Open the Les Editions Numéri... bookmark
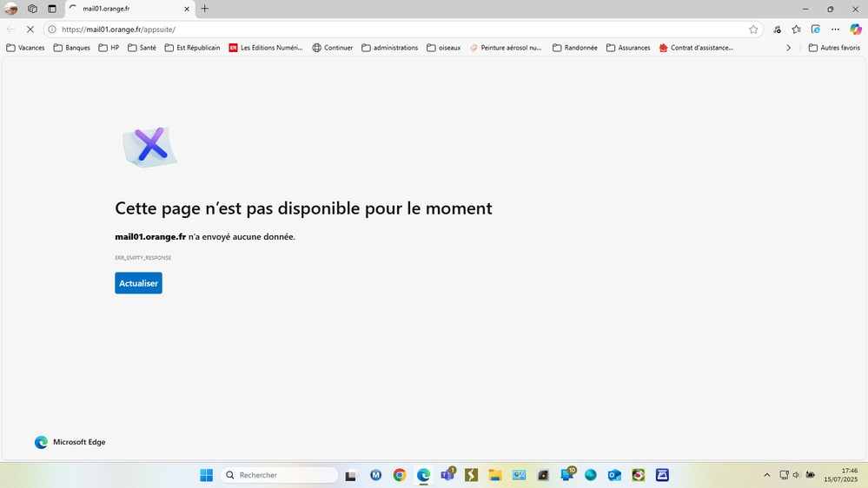 266,48
